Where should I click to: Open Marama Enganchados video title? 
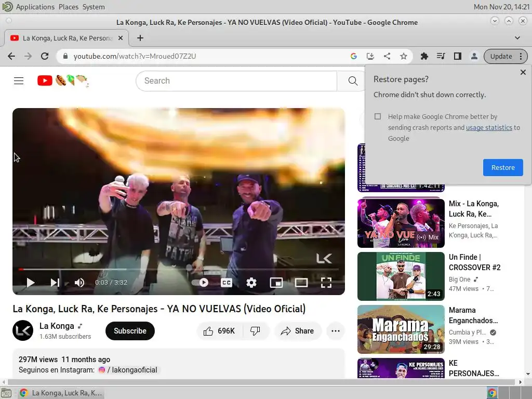point(473,315)
